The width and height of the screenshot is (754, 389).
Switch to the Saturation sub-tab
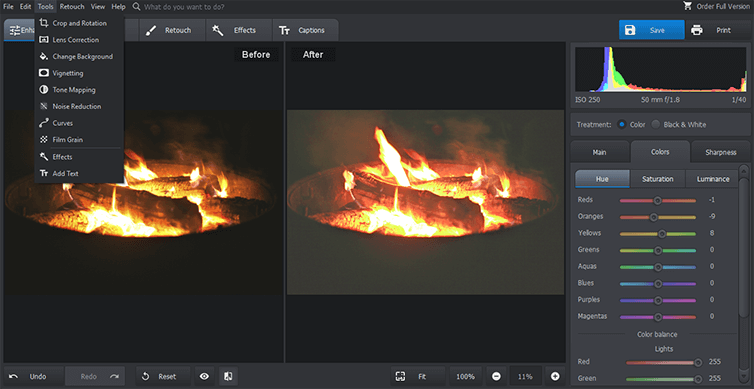658,179
